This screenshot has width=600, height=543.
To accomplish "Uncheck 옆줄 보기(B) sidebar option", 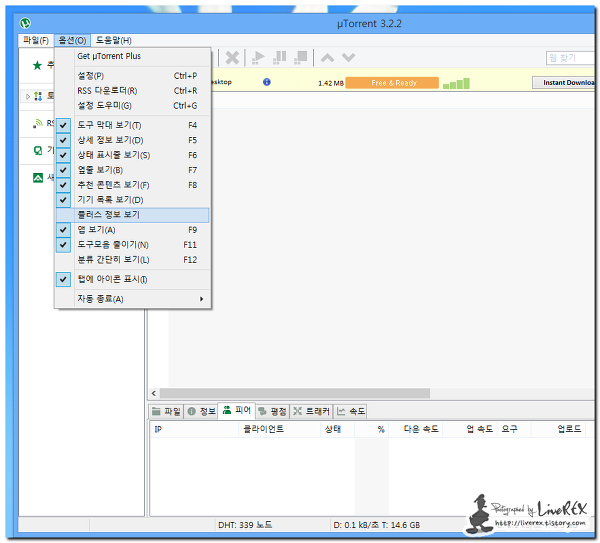I will pos(132,170).
